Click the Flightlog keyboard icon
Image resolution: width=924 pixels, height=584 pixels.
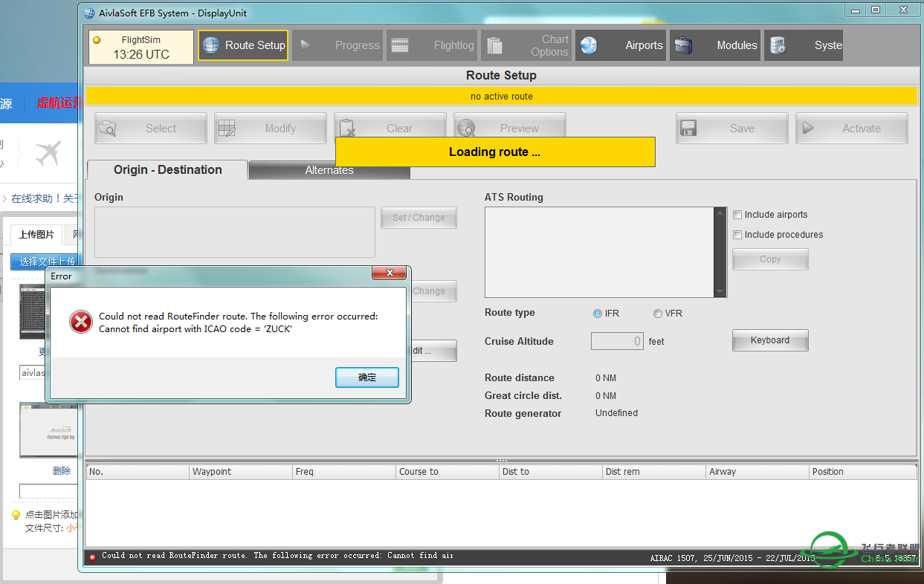click(x=400, y=45)
